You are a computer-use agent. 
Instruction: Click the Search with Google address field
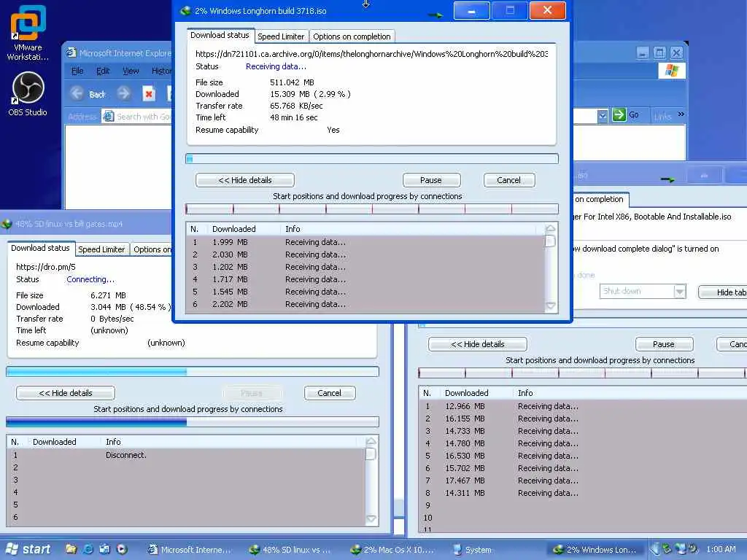tap(136, 117)
